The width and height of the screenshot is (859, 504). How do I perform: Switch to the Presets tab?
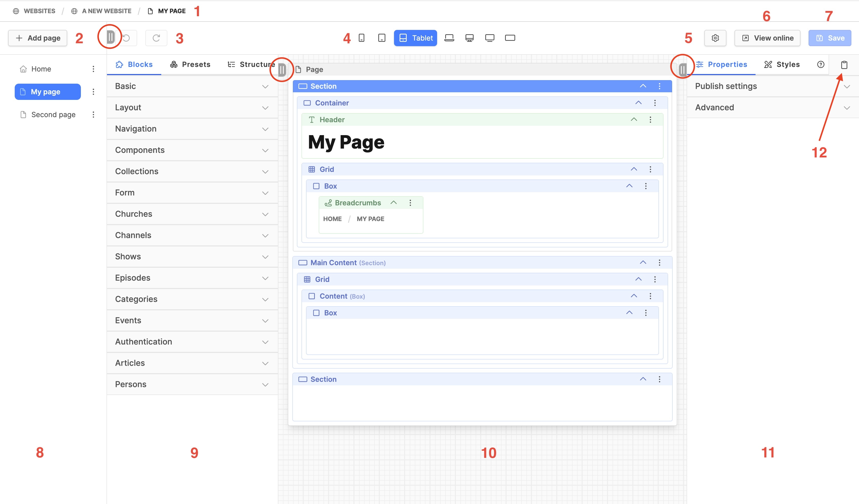[190, 64]
